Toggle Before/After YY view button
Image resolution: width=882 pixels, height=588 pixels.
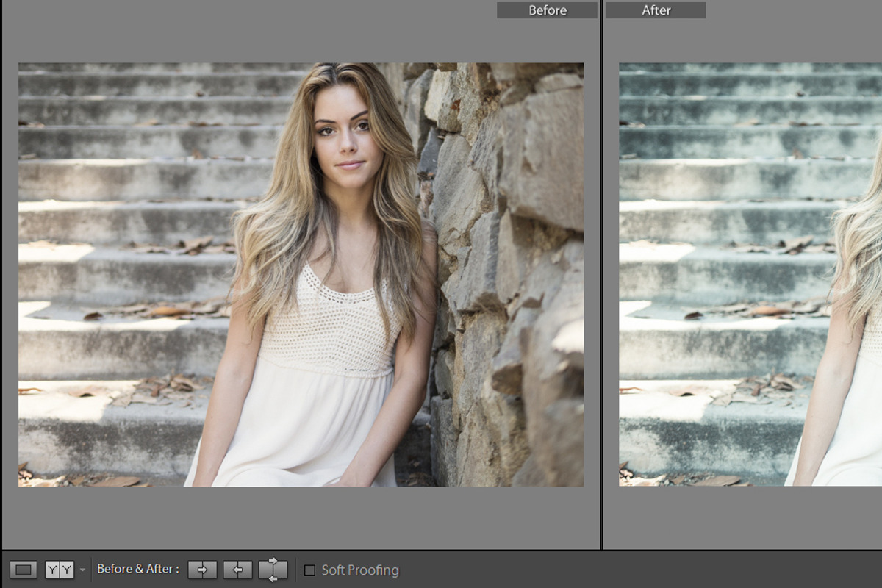tap(60, 570)
